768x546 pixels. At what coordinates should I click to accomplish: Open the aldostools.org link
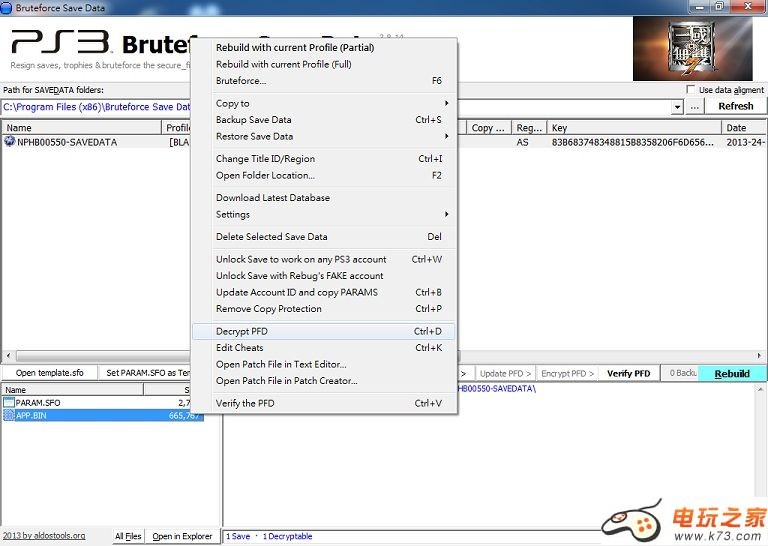click(43, 536)
